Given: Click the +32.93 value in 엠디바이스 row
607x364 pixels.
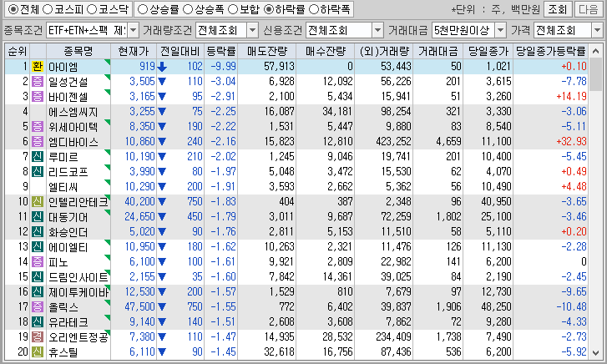Looking at the screenshot, I should click(x=571, y=142).
